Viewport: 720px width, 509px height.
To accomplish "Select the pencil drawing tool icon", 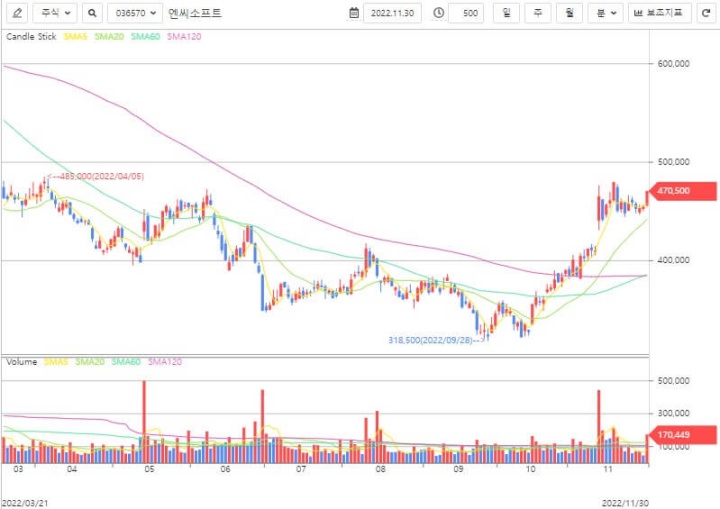I will (17, 13).
